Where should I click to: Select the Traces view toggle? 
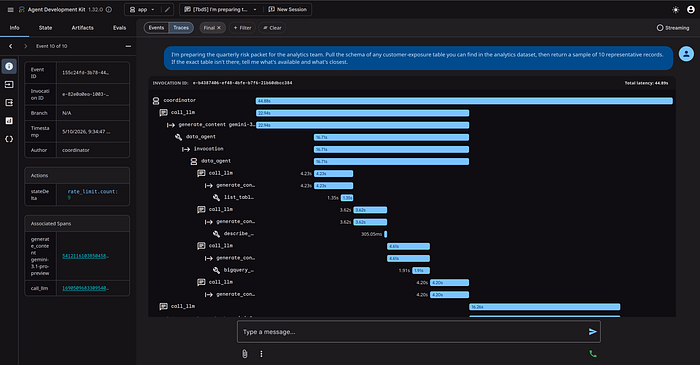coord(181,28)
